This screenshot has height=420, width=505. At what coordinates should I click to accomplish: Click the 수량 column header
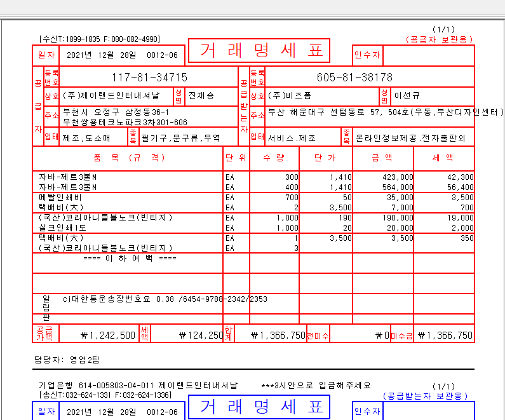(x=274, y=158)
